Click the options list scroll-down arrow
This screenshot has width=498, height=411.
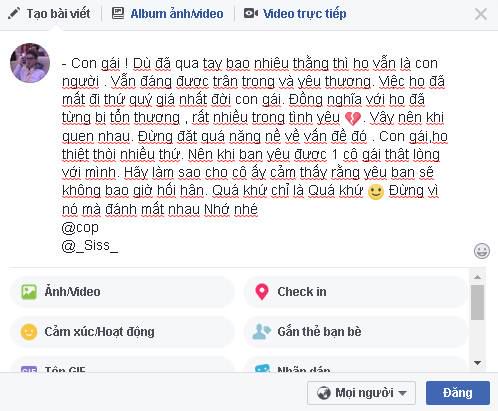[478, 363]
